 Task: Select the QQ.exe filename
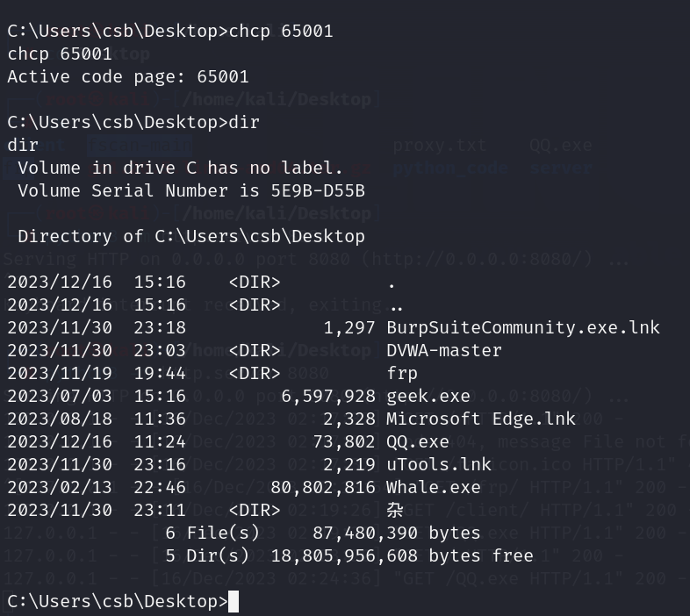417,441
